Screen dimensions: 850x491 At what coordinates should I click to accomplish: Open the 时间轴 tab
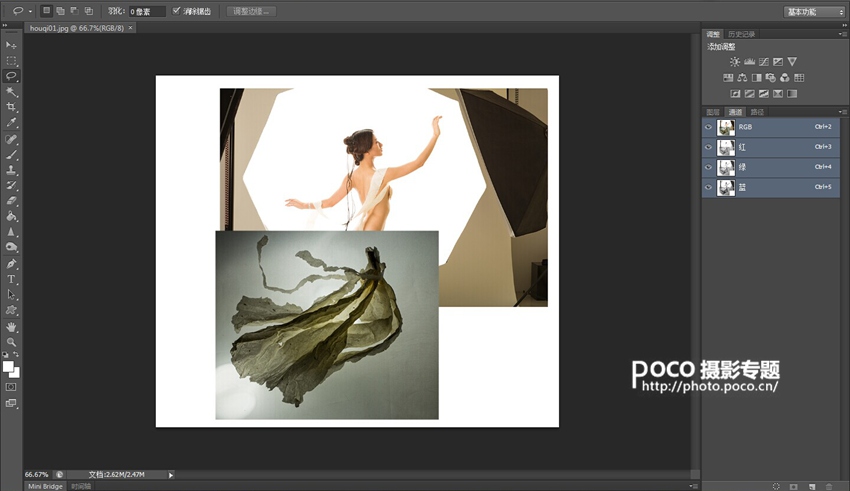pos(81,486)
